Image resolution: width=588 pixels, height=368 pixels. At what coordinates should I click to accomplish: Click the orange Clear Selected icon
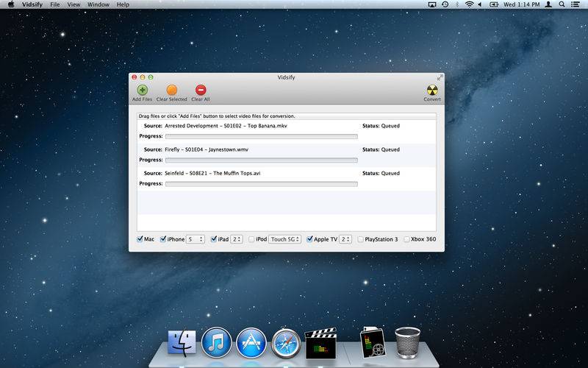coord(172,90)
